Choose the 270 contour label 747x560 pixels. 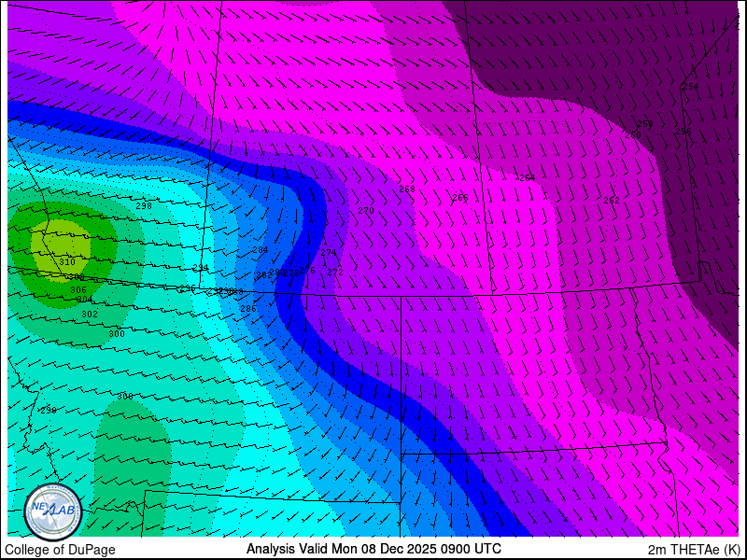tap(366, 211)
